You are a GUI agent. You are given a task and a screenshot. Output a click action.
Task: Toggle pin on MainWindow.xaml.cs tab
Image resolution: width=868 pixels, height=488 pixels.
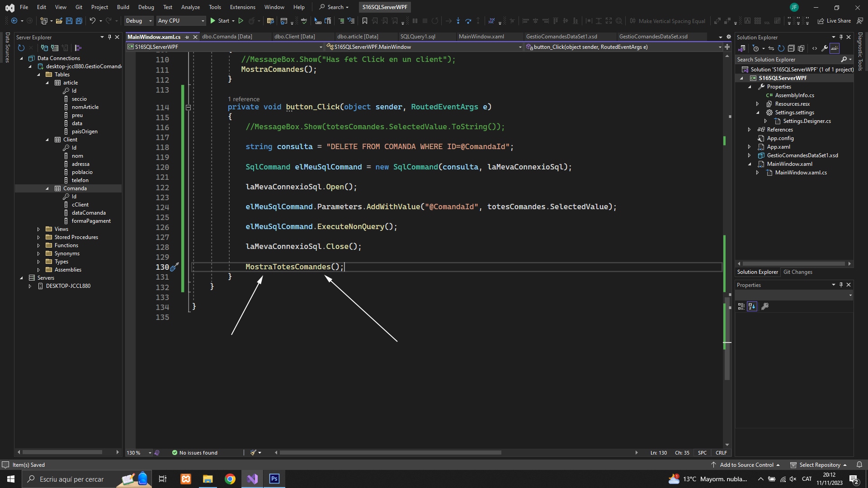(187, 37)
